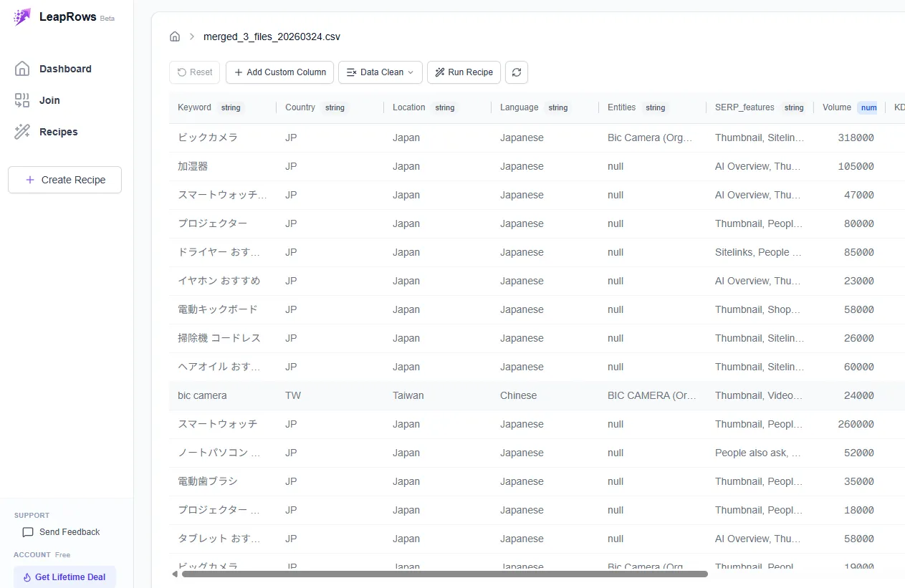905x588 pixels.
Task: Click volume value 60000
Action: click(x=859, y=367)
